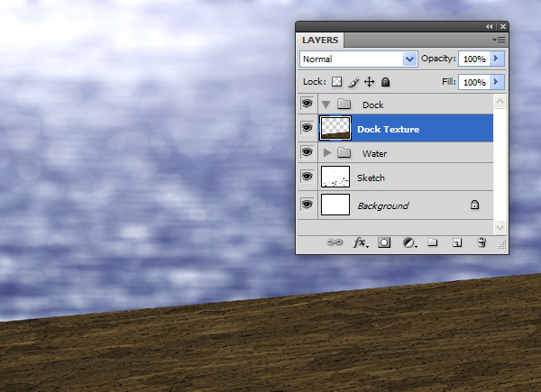
Task: Collapse panel with double arrows
Action: click(490, 26)
